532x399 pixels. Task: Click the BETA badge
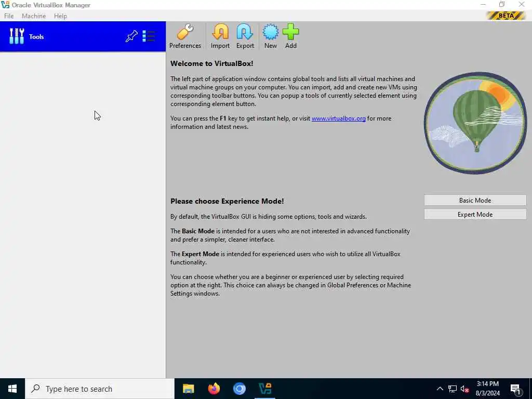pos(506,16)
